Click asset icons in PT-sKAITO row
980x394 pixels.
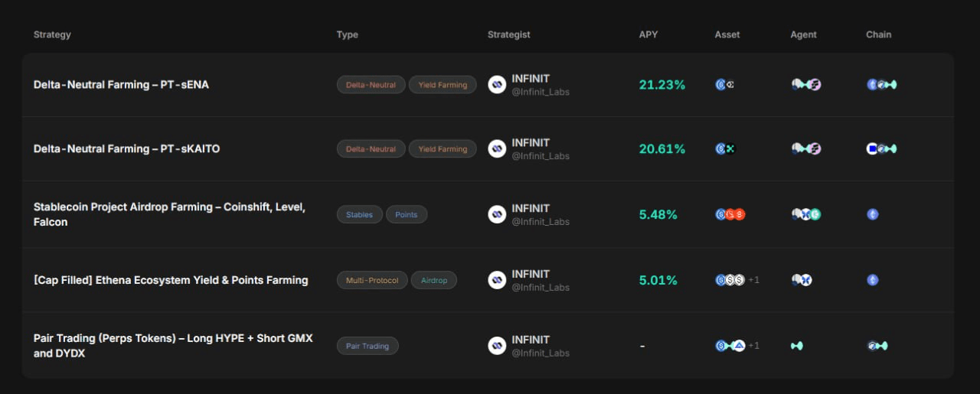724,149
